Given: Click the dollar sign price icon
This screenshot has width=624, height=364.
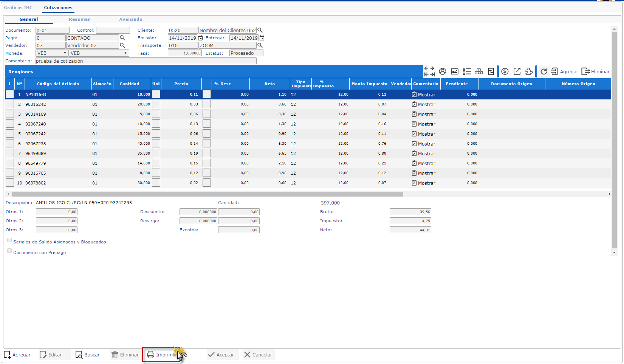Looking at the screenshot, I should click(505, 71).
